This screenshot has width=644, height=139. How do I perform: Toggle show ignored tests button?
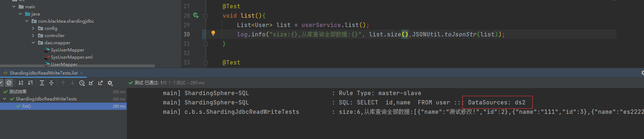pyautogui.click(x=9, y=83)
